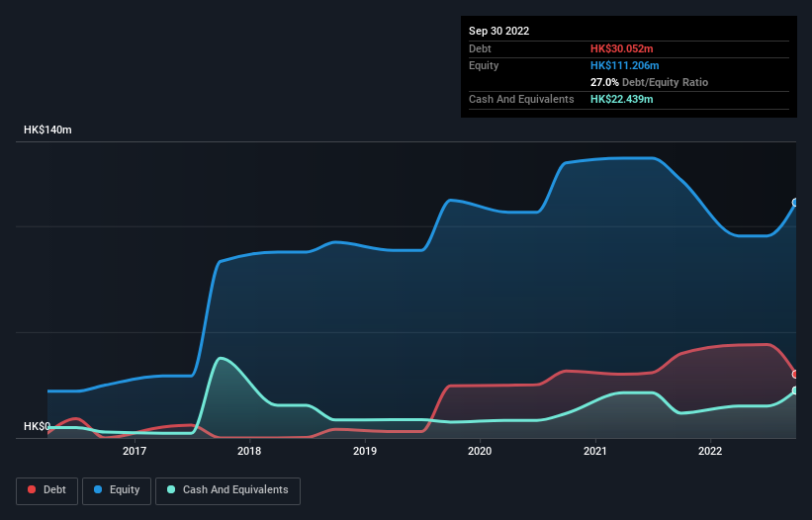Click the 2018 x-axis label
Viewport: 812px width, 520px height.
tap(249, 451)
